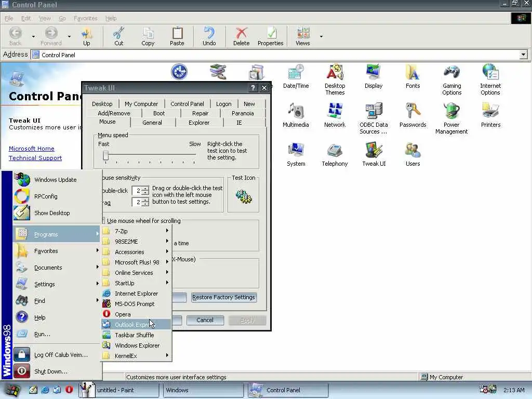The height and width of the screenshot is (399, 532).
Task: Increase the drag sensitivity spinner value
Action: [x=145, y=200]
